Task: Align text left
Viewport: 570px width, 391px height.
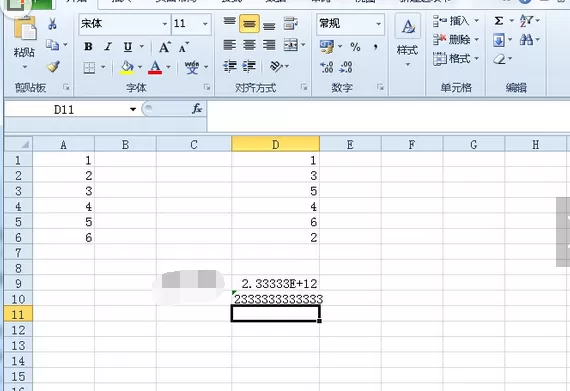Action: (229, 45)
